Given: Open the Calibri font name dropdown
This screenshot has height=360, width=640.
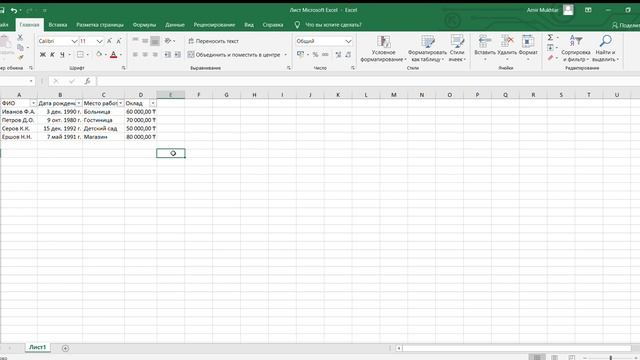Looking at the screenshot, I should [x=74, y=41].
